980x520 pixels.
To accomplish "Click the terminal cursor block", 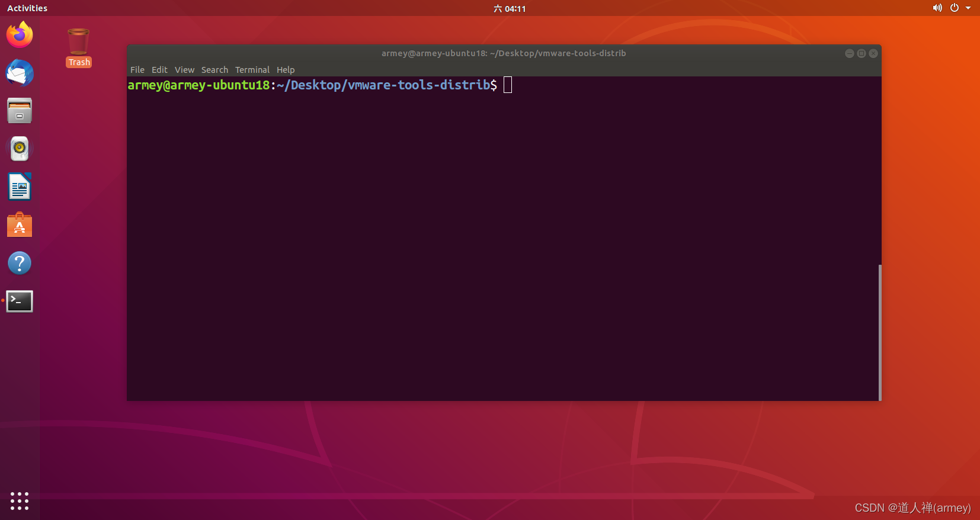I will (508, 85).
